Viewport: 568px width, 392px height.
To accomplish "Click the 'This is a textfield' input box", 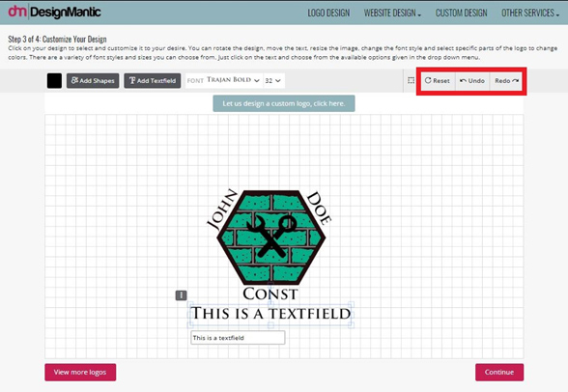I will click(x=238, y=338).
